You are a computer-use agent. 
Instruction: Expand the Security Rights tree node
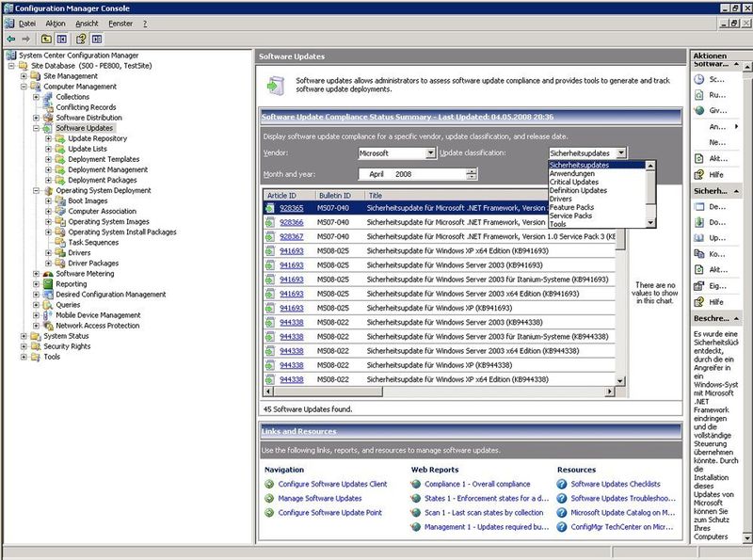(x=24, y=346)
